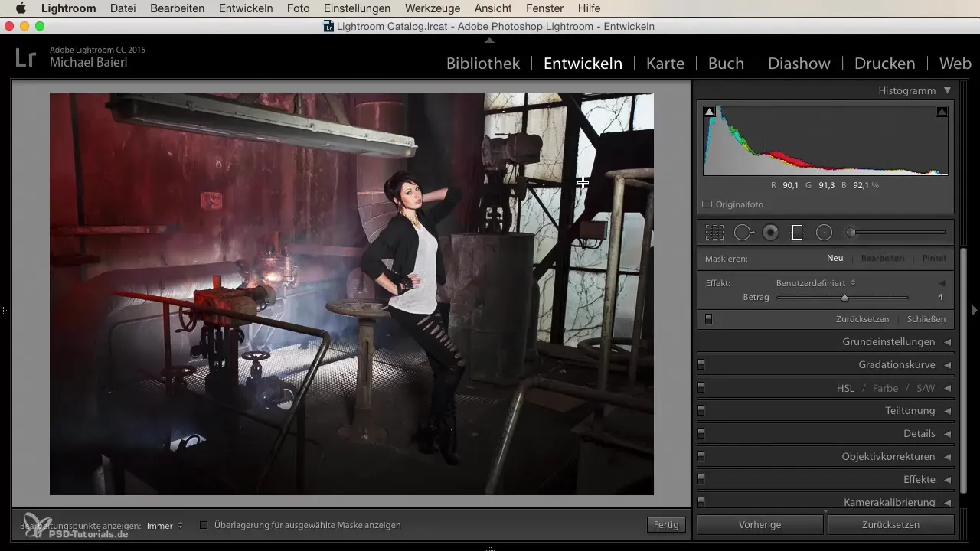Viewport: 980px width, 551px height.
Task: Enable the Originalfoto checkbox
Action: (707, 204)
